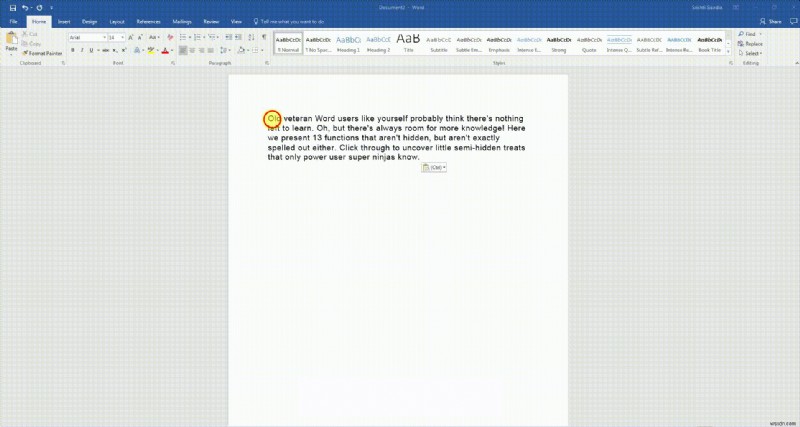
Task: Switch to the References tab
Action: 148,21
